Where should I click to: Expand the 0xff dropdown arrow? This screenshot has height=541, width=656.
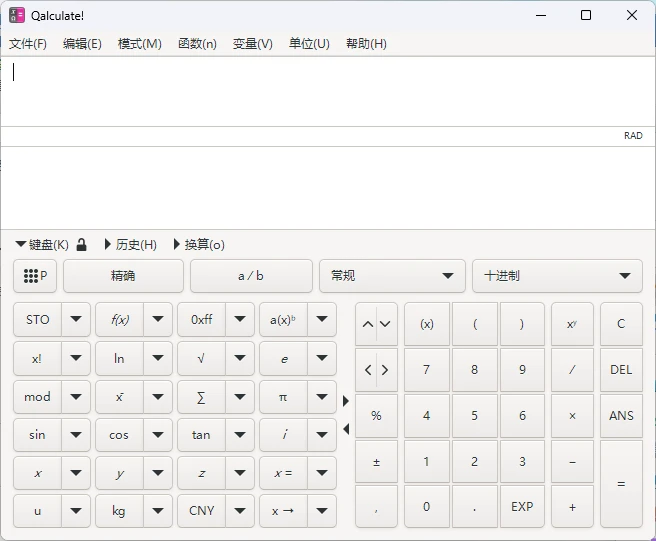point(240,320)
